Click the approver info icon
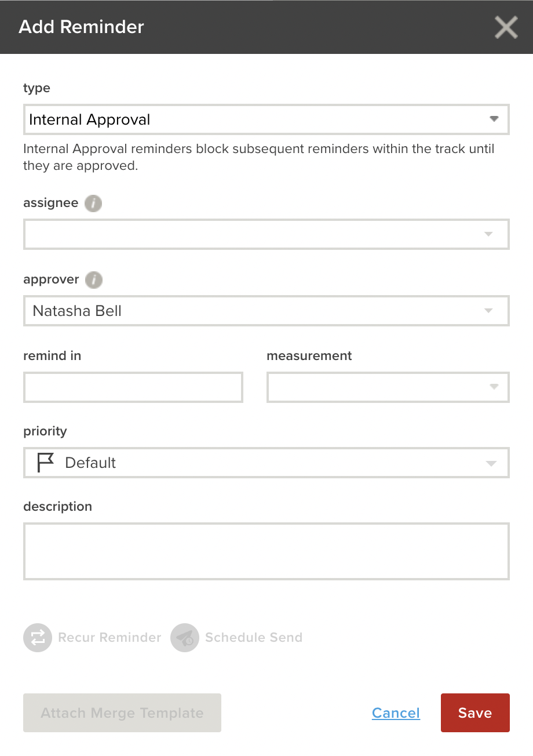The image size is (533, 756). [94, 280]
